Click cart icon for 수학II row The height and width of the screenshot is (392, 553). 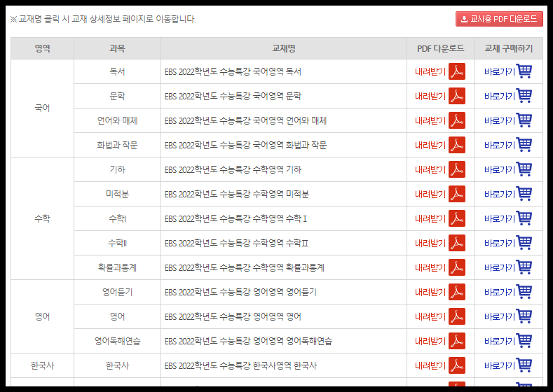pyautogui.click(x=524, y=242)
